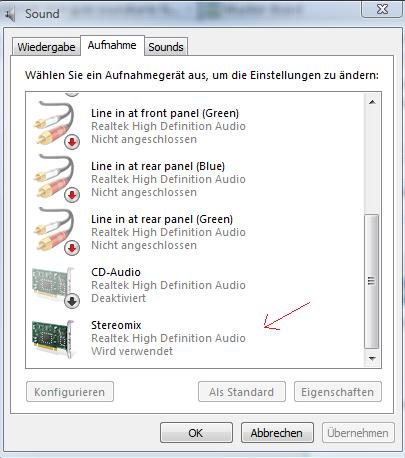Open the Sounds tab
This screenshot has width=405, height=458.
click(166, 47)
